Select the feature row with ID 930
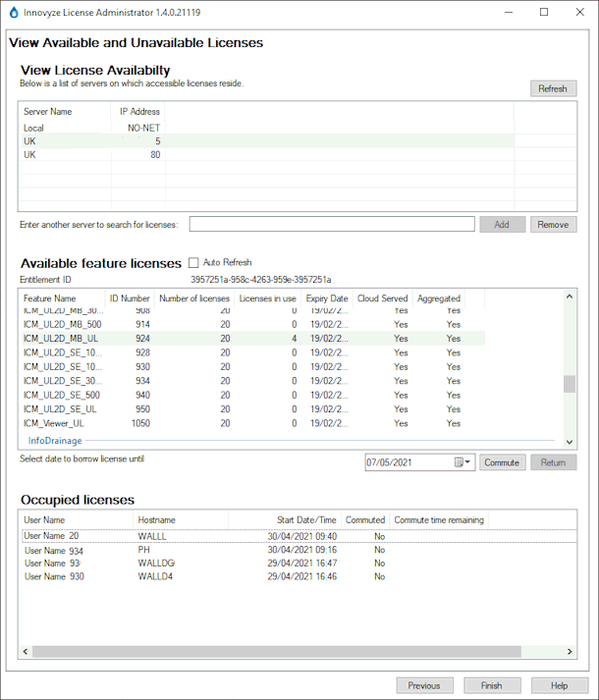 click(x=252, y=367)
